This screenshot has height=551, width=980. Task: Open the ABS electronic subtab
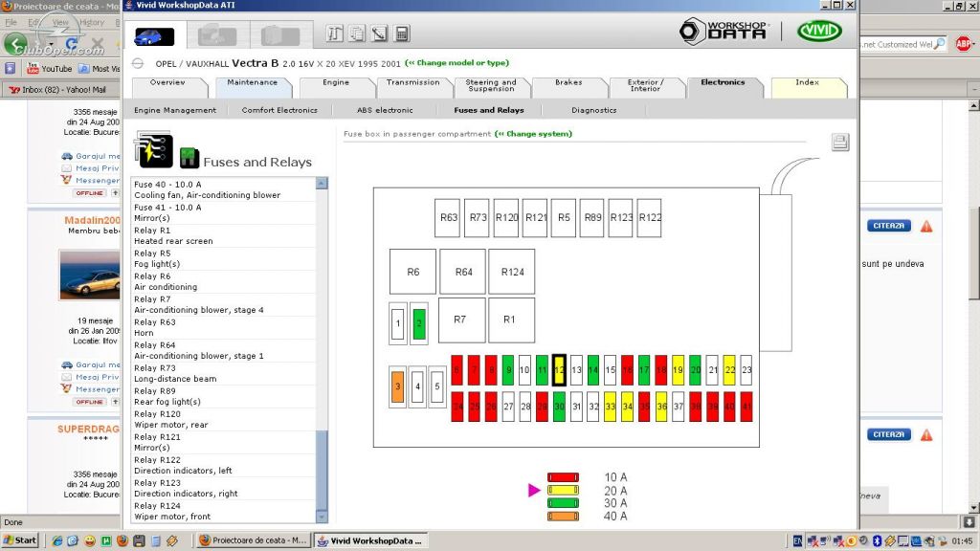(x=385, y=111)
